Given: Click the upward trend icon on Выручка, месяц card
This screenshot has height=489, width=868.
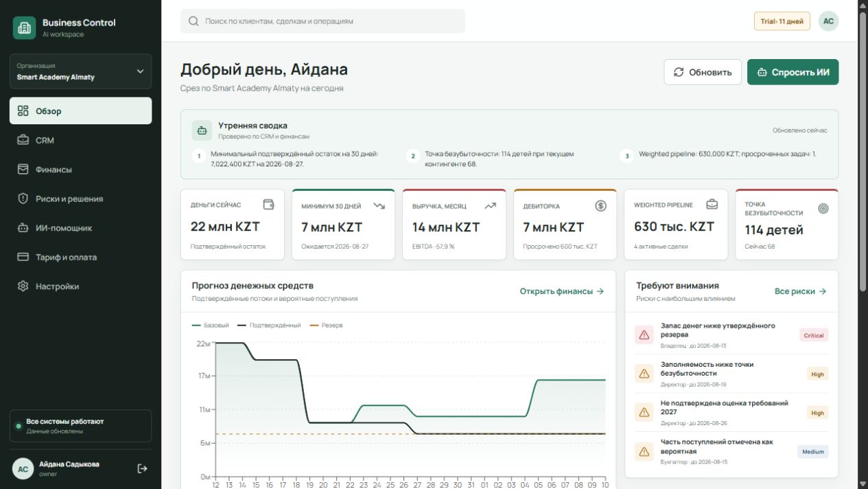Looking at the screenshot, I should 490,205.
